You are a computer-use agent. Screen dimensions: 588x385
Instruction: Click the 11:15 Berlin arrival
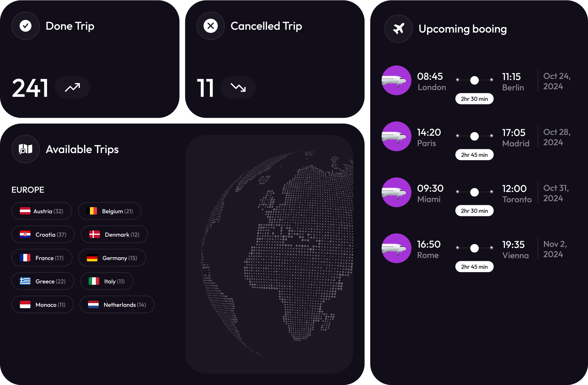[x=513, y=82]
